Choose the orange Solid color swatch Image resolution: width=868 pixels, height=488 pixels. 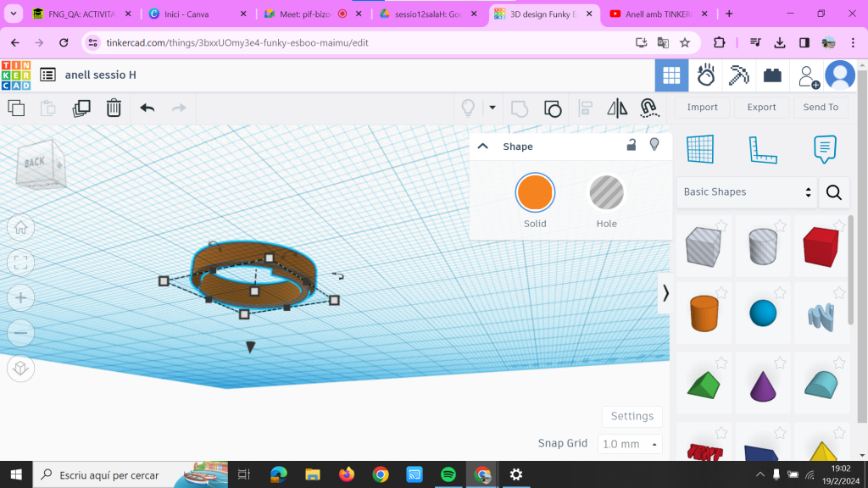(535, 193)
